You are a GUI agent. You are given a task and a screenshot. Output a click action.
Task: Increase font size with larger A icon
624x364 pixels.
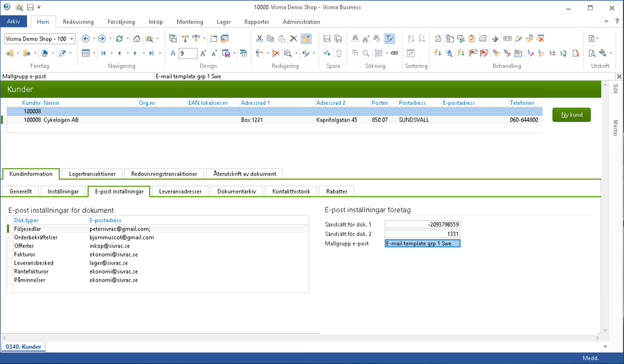click(204, 53)
